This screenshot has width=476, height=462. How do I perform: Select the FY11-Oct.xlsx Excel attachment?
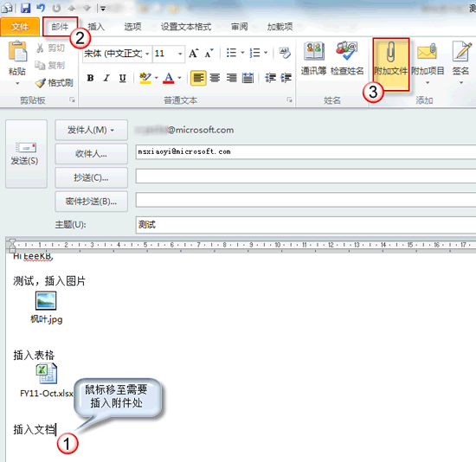point(47,381)
